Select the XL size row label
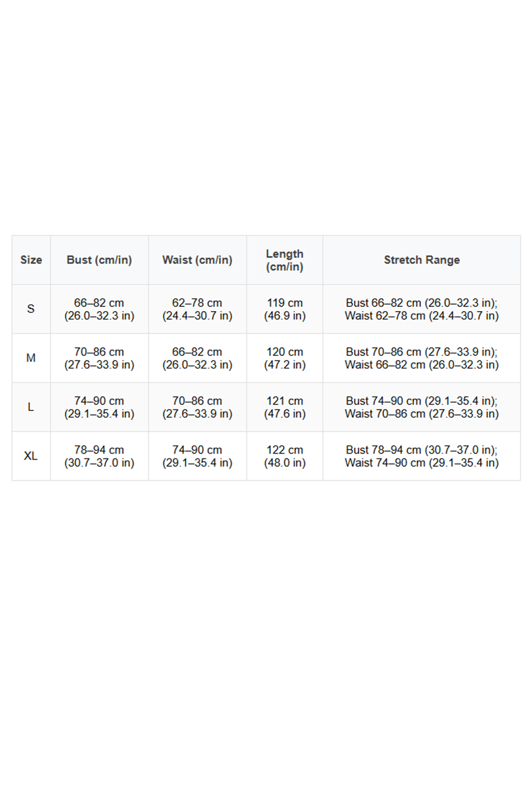Image resolution: width=532 pixels, height=798 pixels. click(31, 456)
